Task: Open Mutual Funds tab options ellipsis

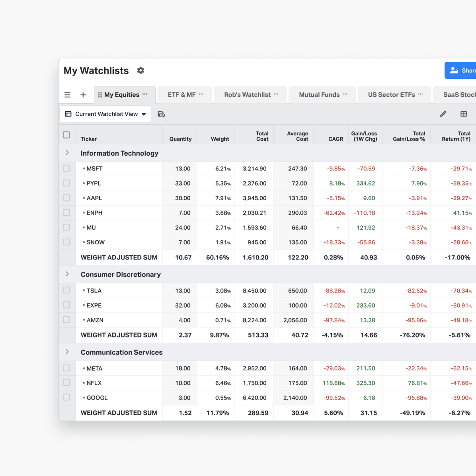Action: [x=345, y=94]
